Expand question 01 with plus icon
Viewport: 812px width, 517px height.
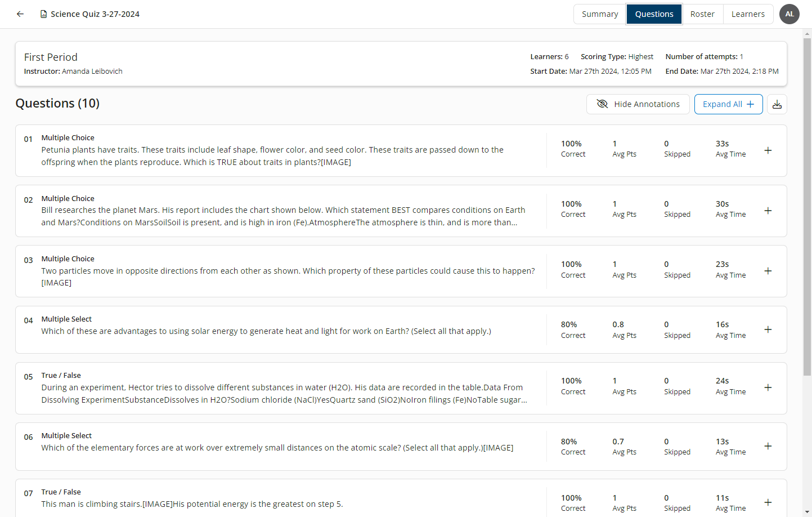[x=768, y=150]
